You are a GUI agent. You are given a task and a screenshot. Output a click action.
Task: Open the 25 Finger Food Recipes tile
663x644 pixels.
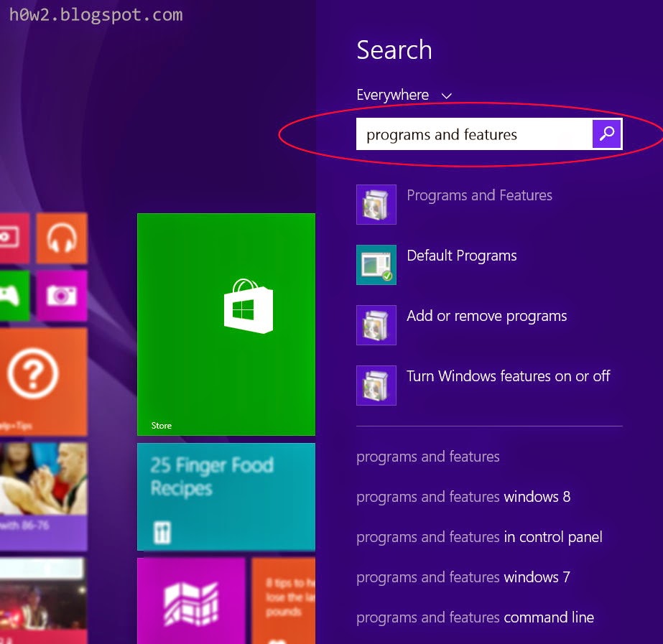click(226, 497)
